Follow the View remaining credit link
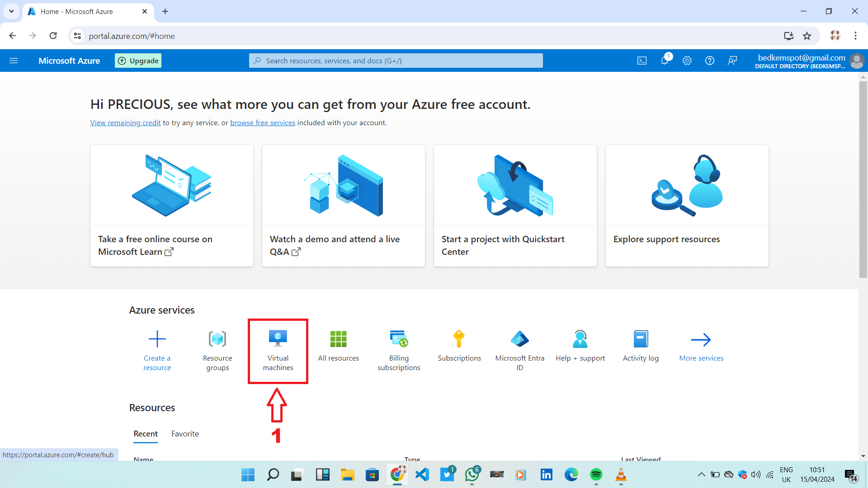 point(125,123)
